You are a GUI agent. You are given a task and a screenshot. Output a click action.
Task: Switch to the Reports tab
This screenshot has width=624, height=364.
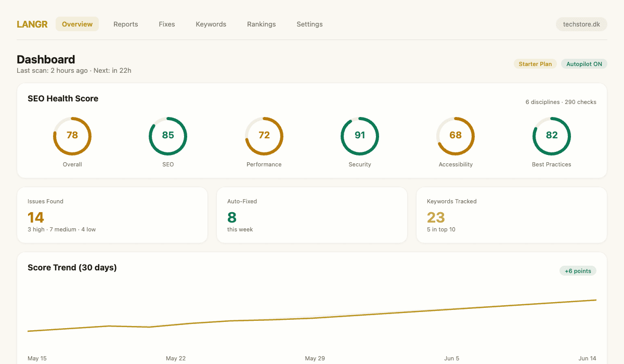click(126, 24)
